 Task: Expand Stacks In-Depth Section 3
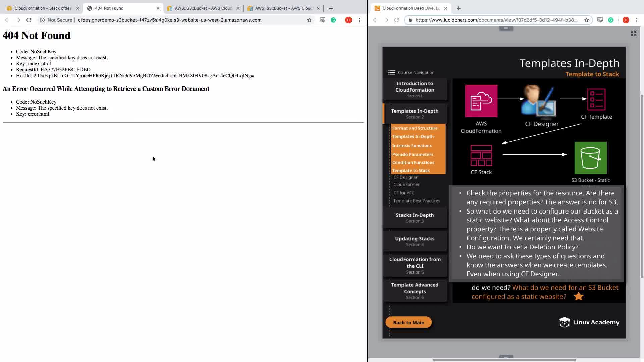pos(415,217)
